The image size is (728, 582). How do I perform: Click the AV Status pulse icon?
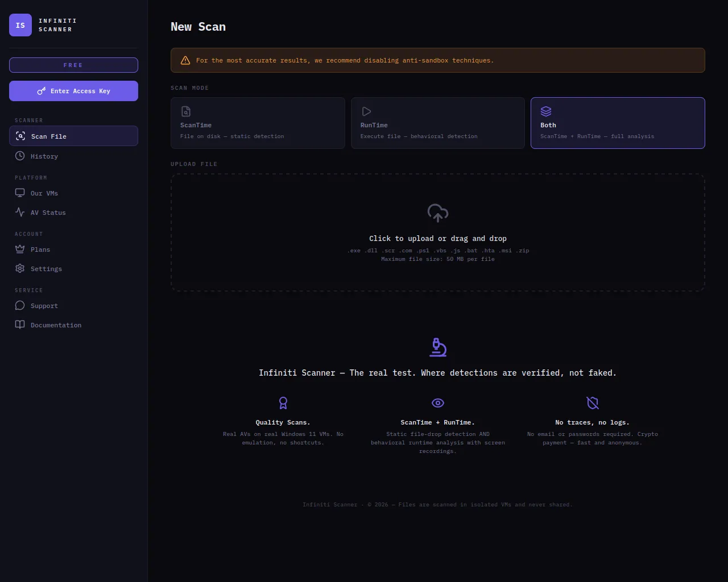(x=20, y=212)
